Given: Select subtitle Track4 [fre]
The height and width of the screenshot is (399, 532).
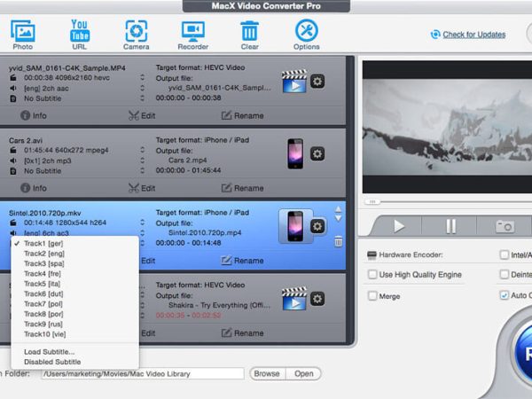Looking at the screenshot, I should pos(75,274).
